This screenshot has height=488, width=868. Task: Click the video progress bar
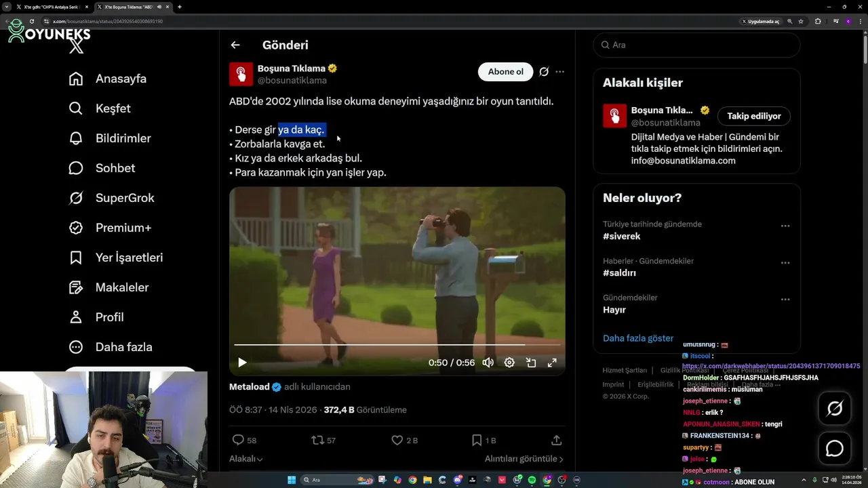click(397, 345)
